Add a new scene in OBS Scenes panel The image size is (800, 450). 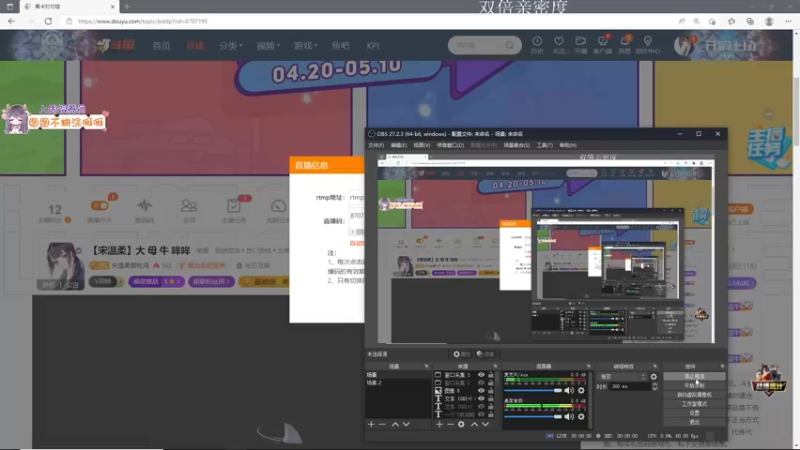click(x=371, y=424)
